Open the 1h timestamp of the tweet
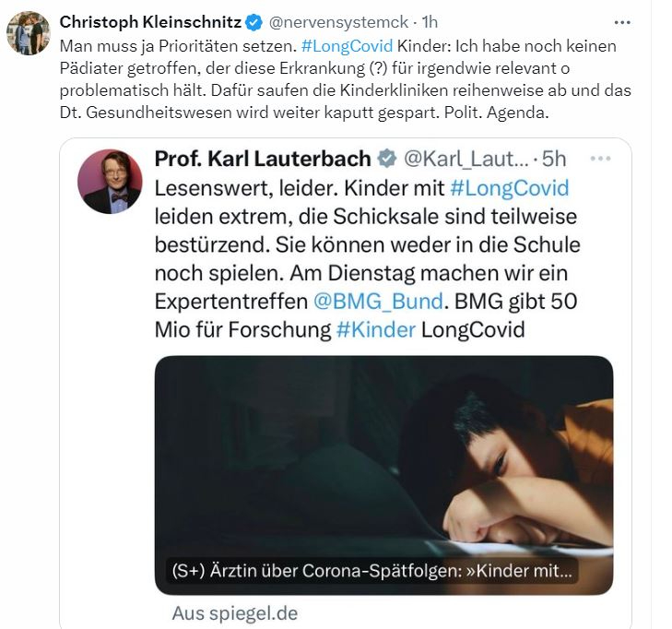Viewport: 672px width, 629px height. pos(430,21)
